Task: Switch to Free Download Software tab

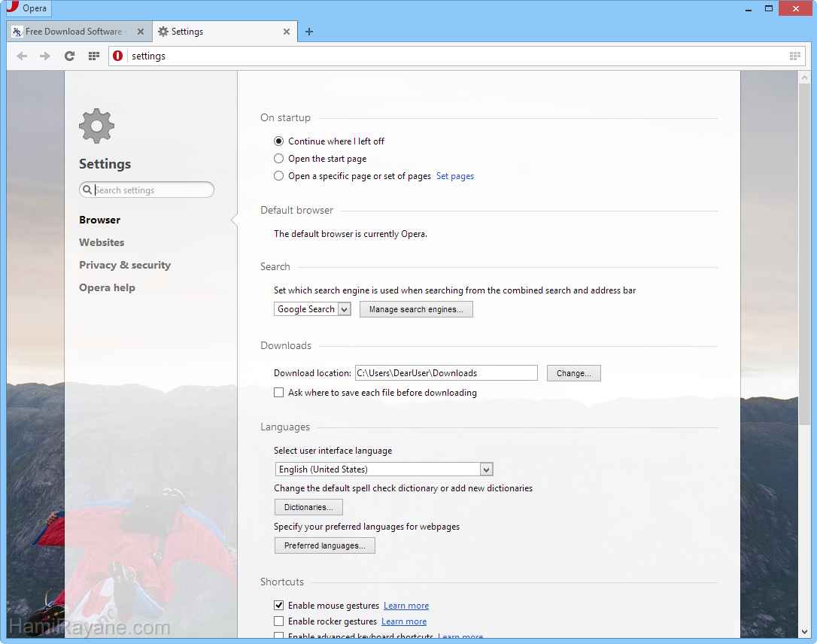Action: coord(73,32)
